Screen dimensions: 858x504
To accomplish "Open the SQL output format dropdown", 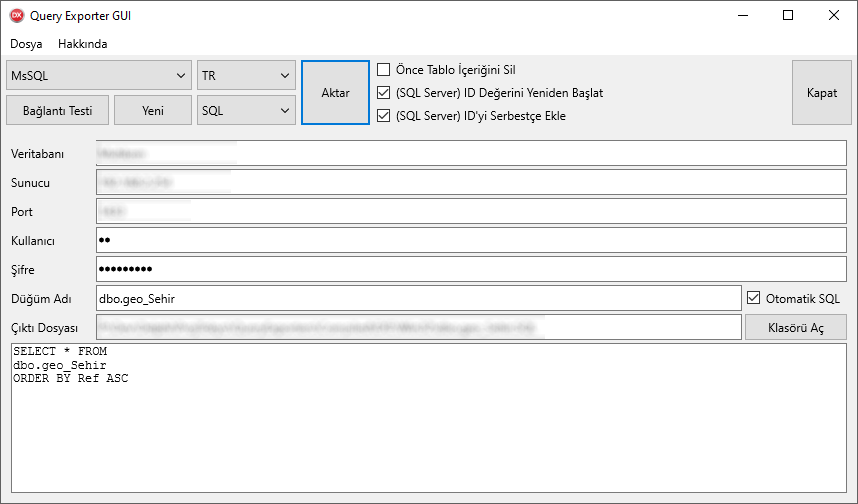I will (x=246, y=111).
